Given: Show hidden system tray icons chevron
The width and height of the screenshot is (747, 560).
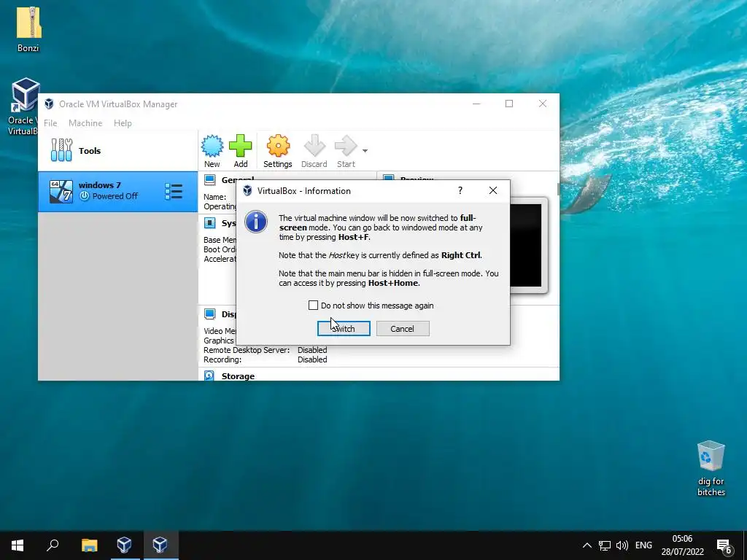Looking at the screenshot, I should (x=587, y=545).
